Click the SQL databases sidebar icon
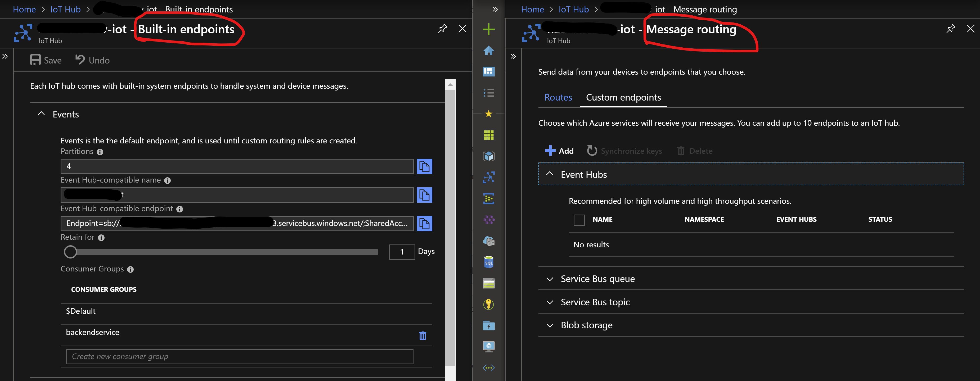Viewport: 980px width, 381px height. [x=488, y=262]
